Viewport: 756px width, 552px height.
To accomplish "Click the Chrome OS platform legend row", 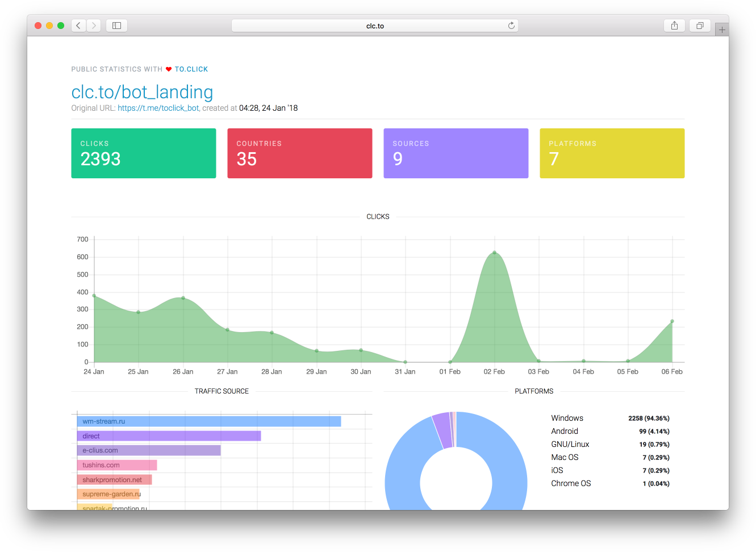I will point(610,483).
